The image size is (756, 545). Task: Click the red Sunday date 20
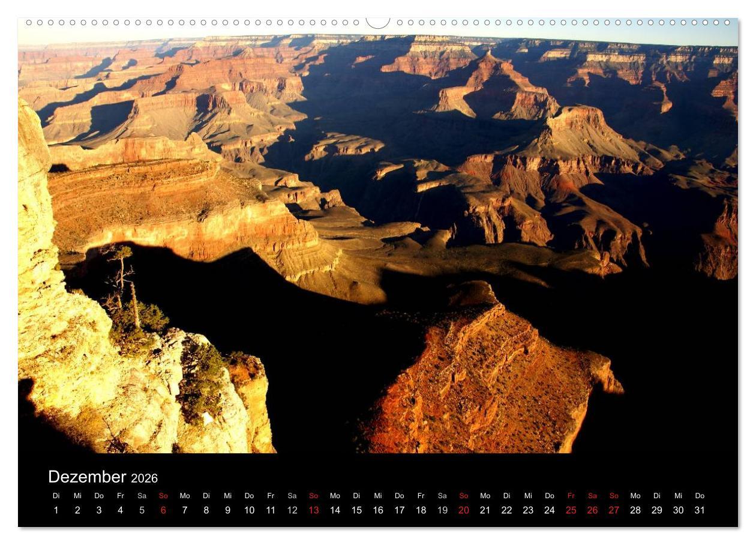(464, 510)
